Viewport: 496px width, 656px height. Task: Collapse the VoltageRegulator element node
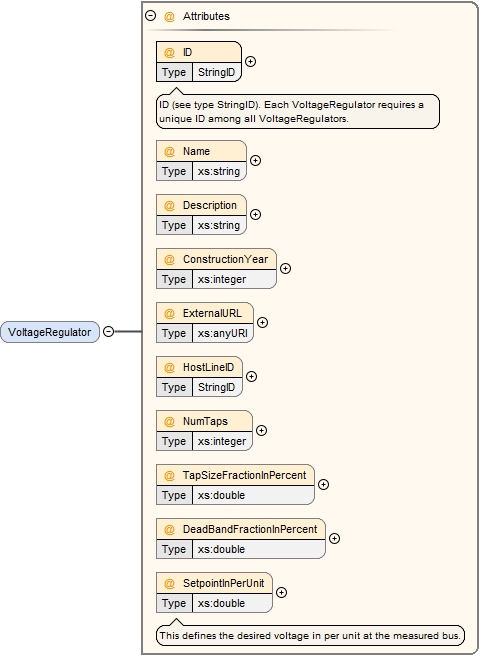[x=108, y=332]
